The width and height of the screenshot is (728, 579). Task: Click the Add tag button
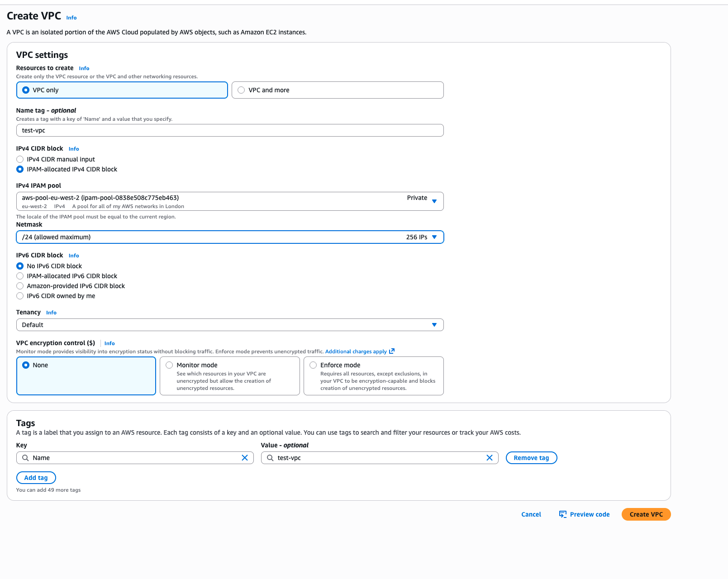tap(36, 478)
